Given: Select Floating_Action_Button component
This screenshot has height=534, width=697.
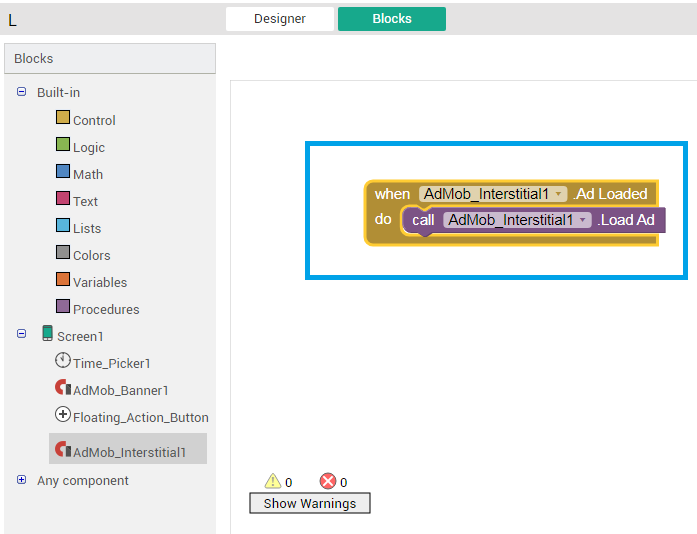Looking at the screenshot, I should tap(141, 418).
